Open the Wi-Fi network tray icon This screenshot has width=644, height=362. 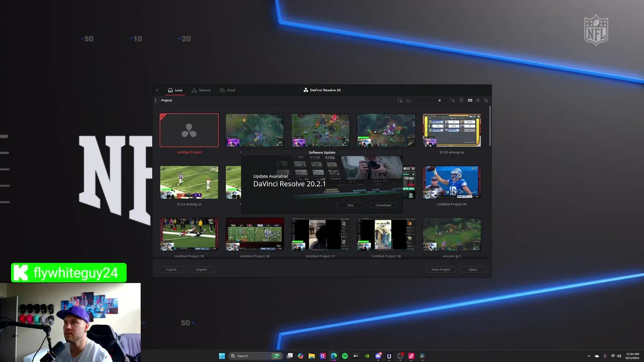click(x=612, y=356)
